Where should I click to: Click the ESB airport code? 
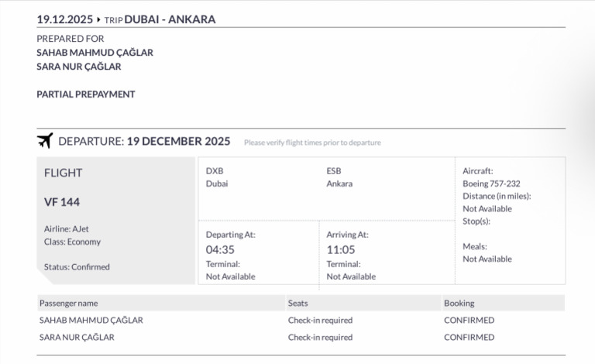click(x=334, y=171)
